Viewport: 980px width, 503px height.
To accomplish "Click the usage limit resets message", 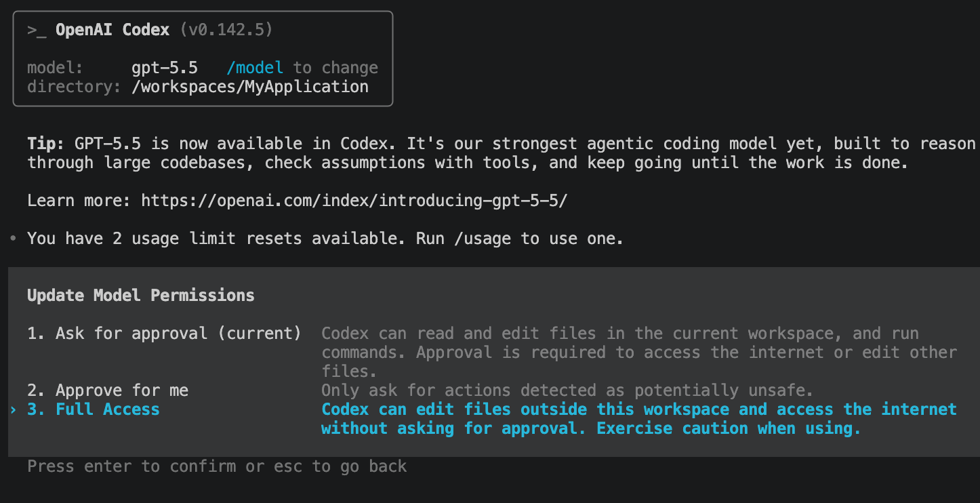I will (x=325, y=239).
